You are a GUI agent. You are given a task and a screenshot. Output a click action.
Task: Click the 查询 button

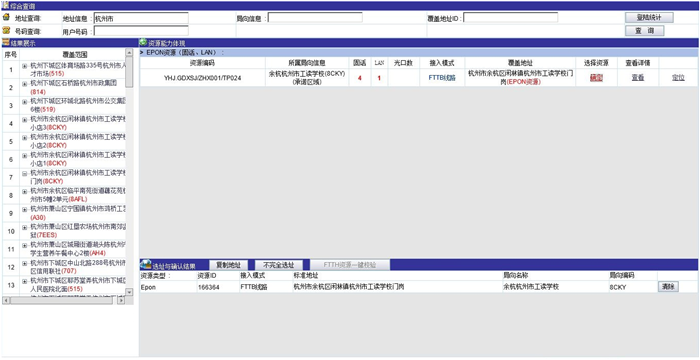(x=644, y=31)
